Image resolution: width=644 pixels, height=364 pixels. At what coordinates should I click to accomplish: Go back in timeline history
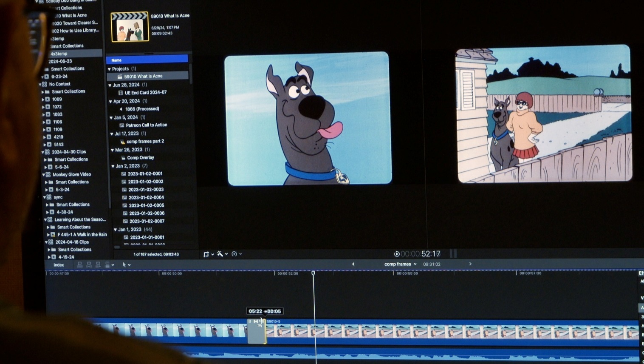[353, 264]
